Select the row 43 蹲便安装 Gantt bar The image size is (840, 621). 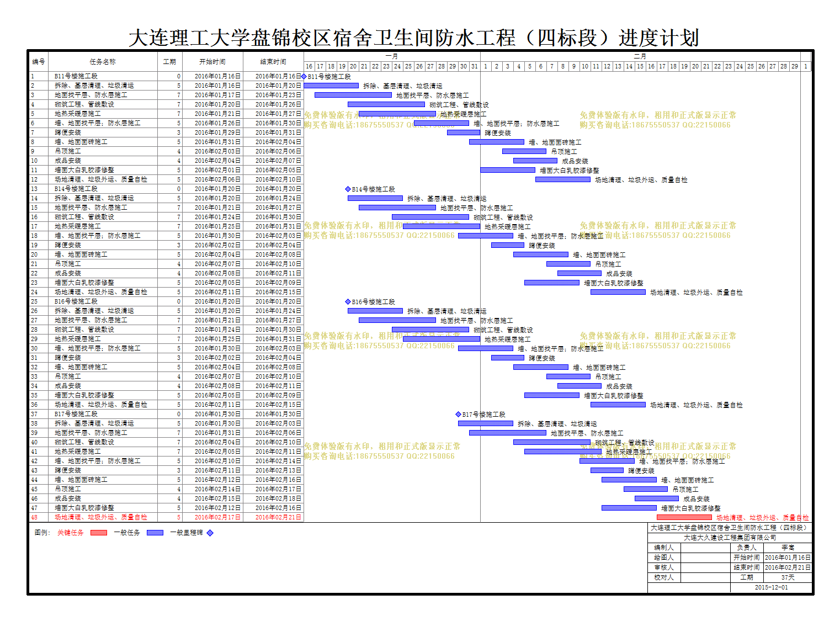[x=607, y=470]
